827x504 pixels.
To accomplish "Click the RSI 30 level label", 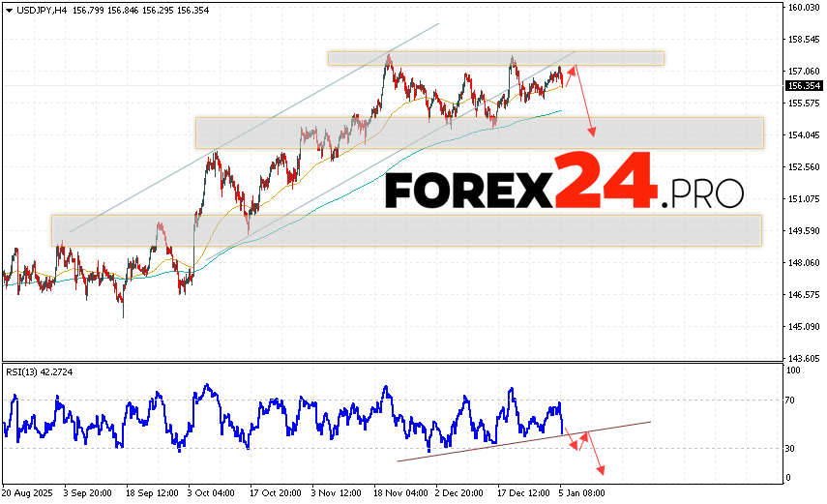I will click(x=791, y=448).
